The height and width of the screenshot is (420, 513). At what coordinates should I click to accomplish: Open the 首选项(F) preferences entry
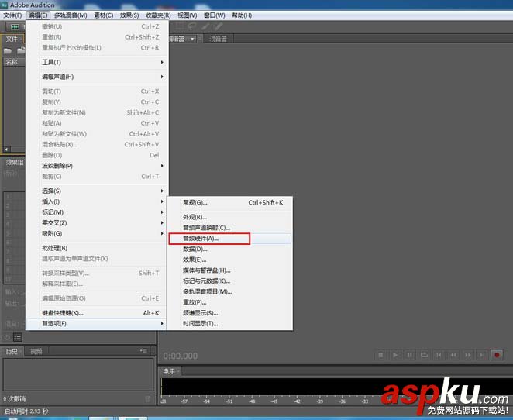point(97,323)
